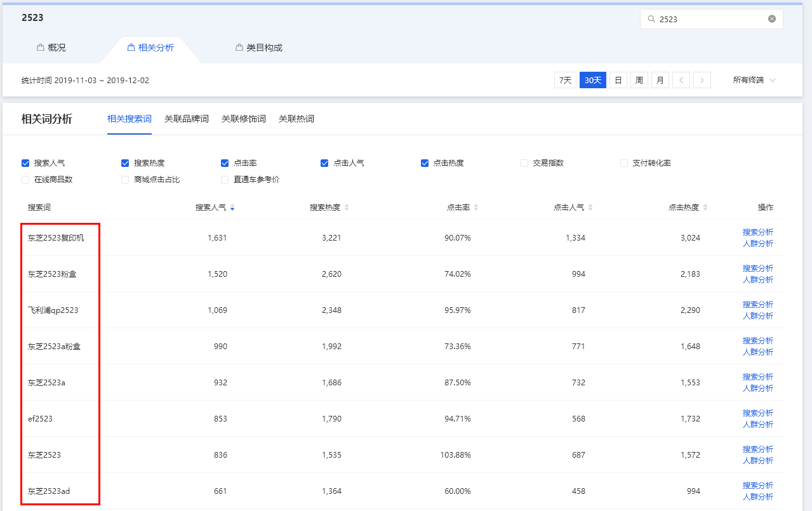Open 搜索分析 for 东芝2523粉盒
The image size is (812, 511).
(x=758, y=269)
